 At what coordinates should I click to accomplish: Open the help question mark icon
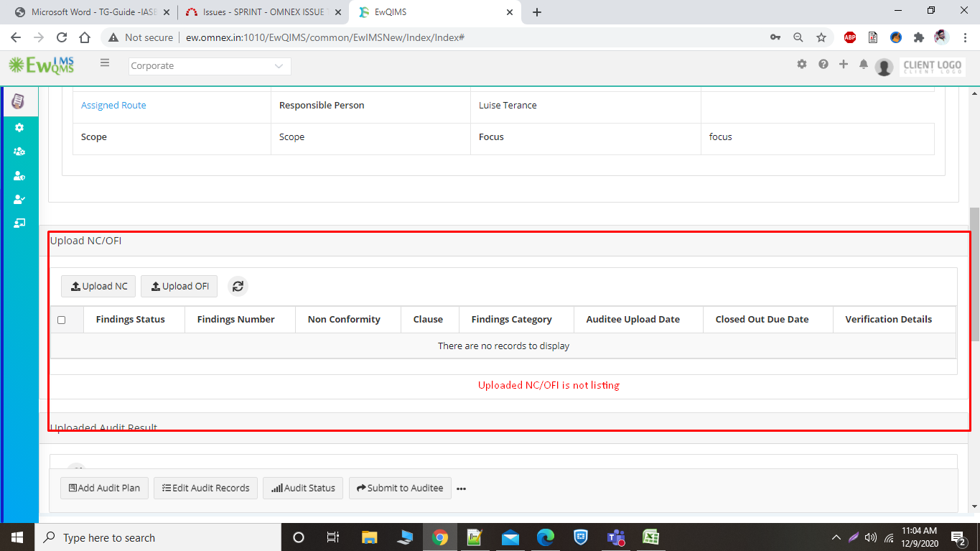click(x=823, y=64)
